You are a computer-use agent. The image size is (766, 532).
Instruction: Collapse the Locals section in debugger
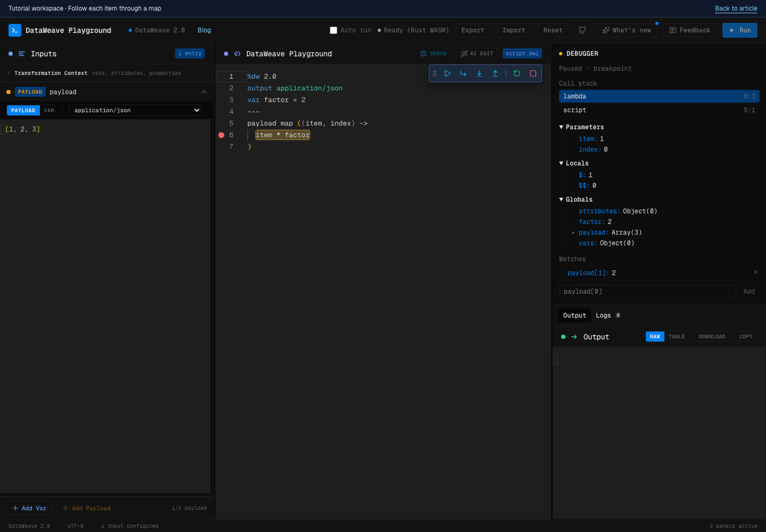coord(573,163)
